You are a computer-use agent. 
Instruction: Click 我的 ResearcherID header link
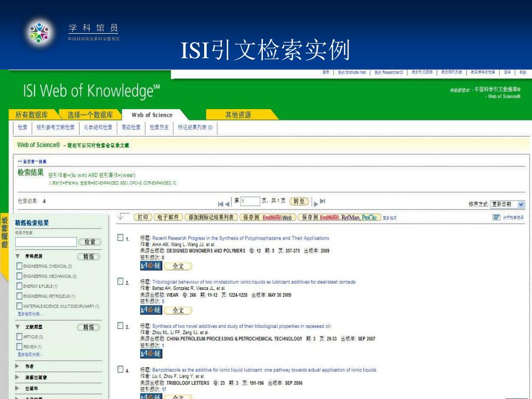click(389, 72)
